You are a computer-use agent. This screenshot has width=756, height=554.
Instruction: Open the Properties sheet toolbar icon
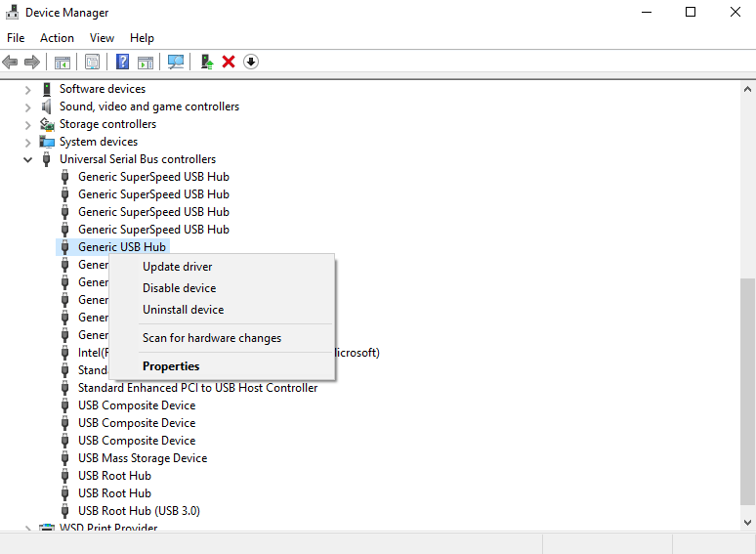point(92,62)
